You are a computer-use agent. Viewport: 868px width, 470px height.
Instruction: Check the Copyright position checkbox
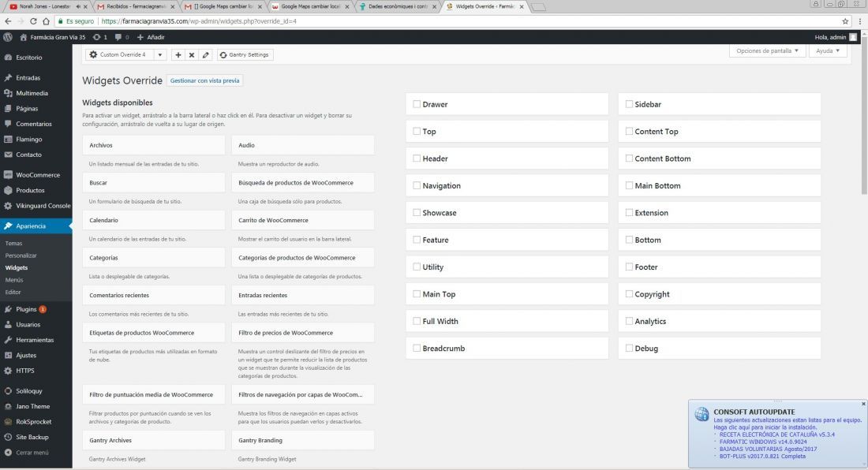coord(629,293)
